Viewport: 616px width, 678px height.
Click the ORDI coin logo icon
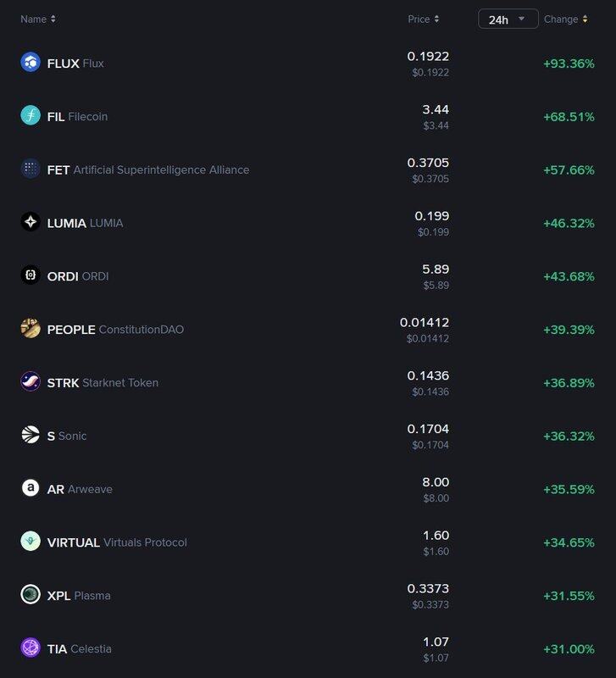[x=31, y=275]
